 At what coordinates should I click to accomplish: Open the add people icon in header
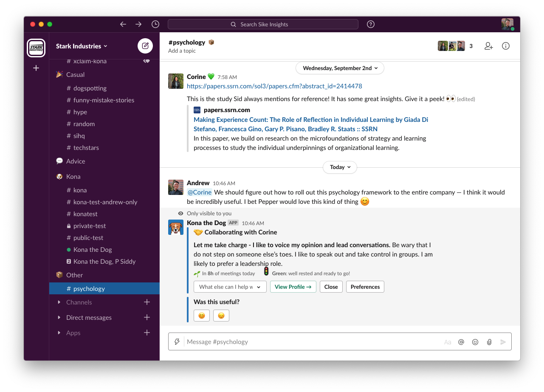point(489,46)
